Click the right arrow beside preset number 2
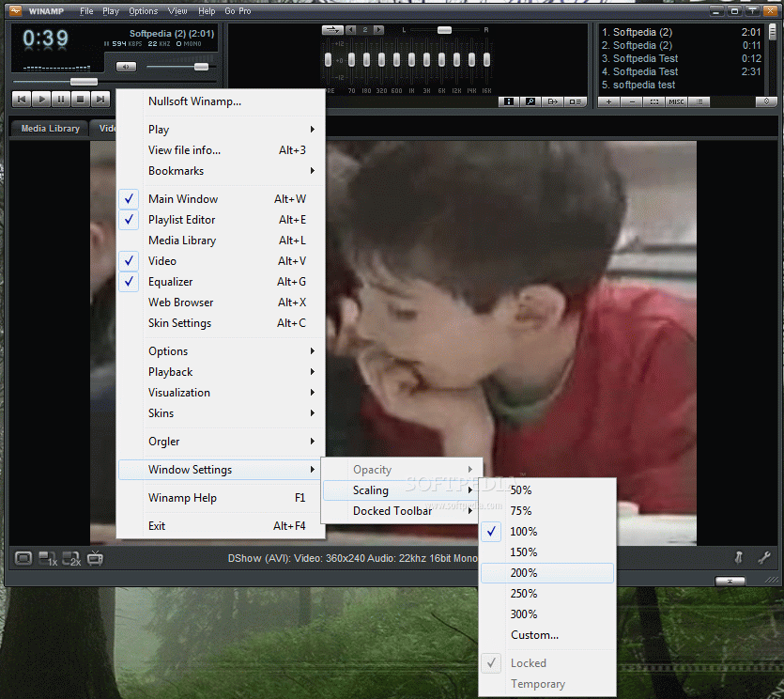Viewport: 784px width, 699px height. tap(379, 30)
